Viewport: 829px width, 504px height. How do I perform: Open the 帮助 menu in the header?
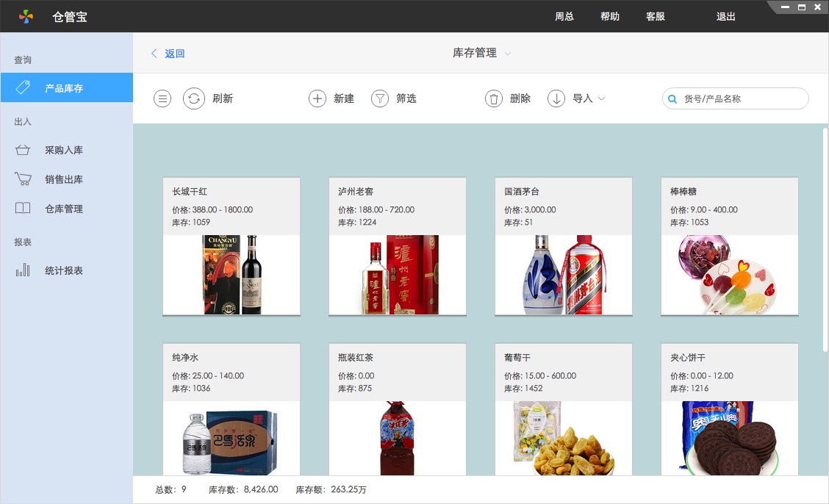coord(610,16)
